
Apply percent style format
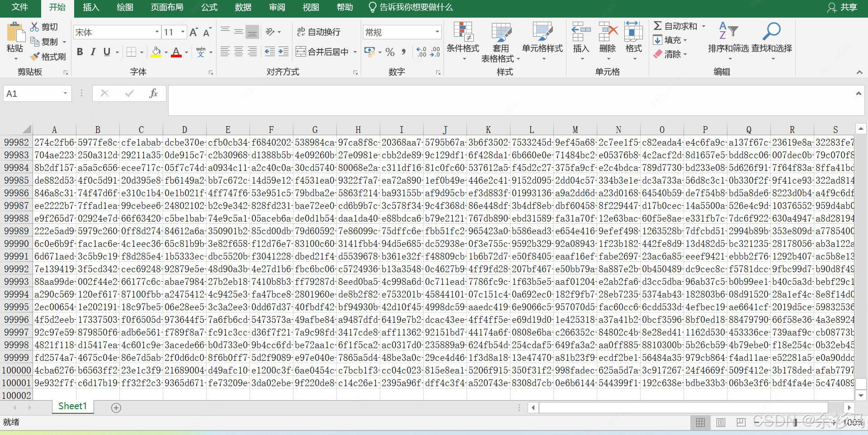tap(390, 52)
